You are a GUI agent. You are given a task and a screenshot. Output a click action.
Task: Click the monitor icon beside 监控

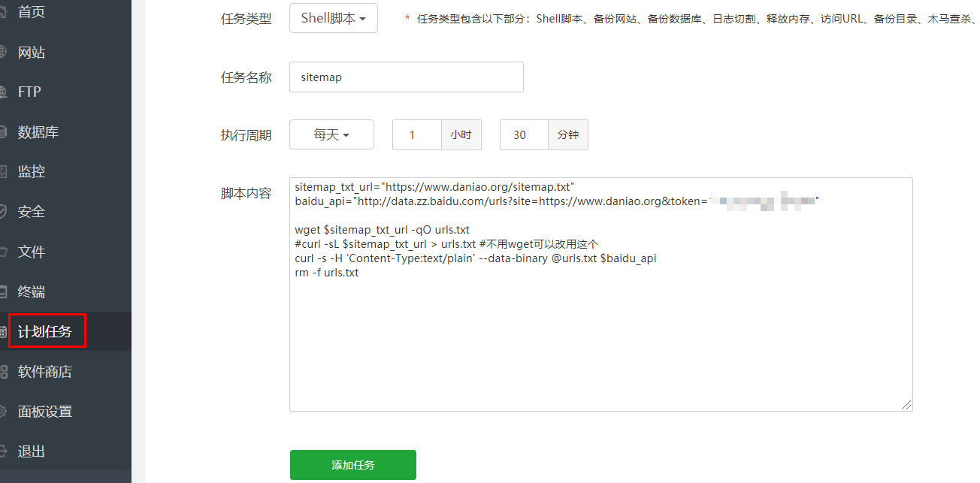pyautogui.click(x=3, y=172)
